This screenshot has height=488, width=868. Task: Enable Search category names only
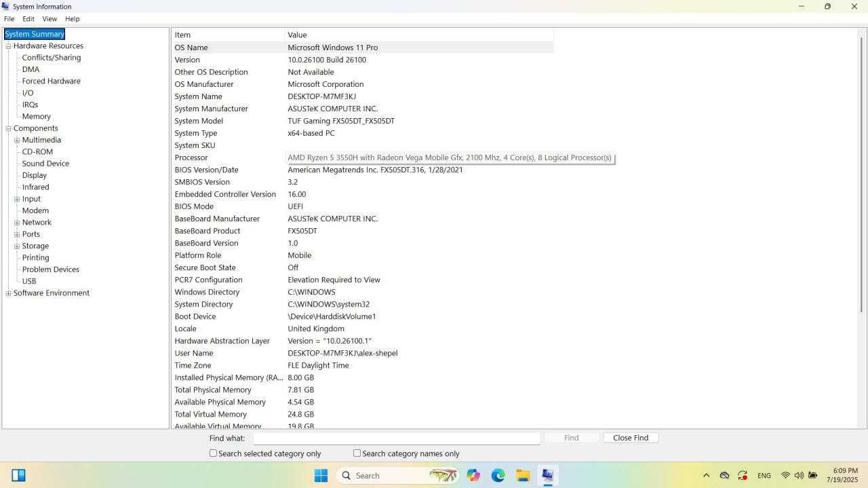(357, 453)
